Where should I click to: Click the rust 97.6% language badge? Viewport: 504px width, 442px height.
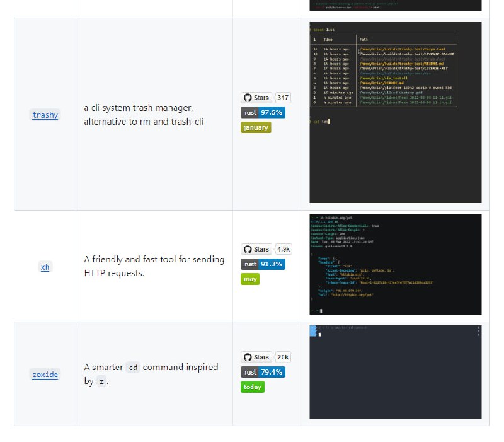click(263, 112)
